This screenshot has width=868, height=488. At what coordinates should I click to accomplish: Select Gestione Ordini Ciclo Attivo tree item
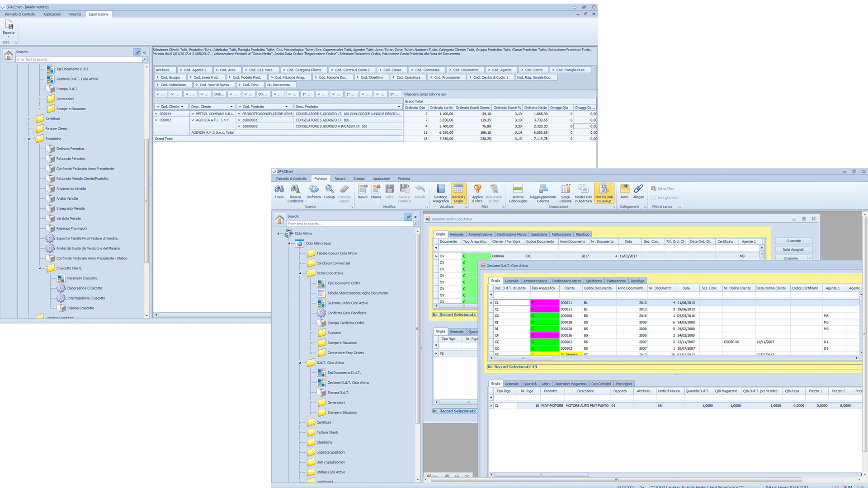348,303
